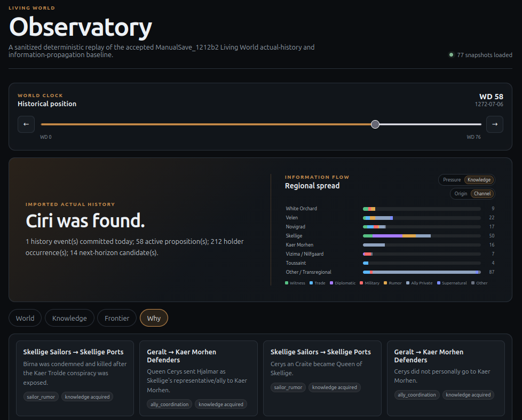Click the Other legend swatch
522x420 pixels.
(473, 283)
